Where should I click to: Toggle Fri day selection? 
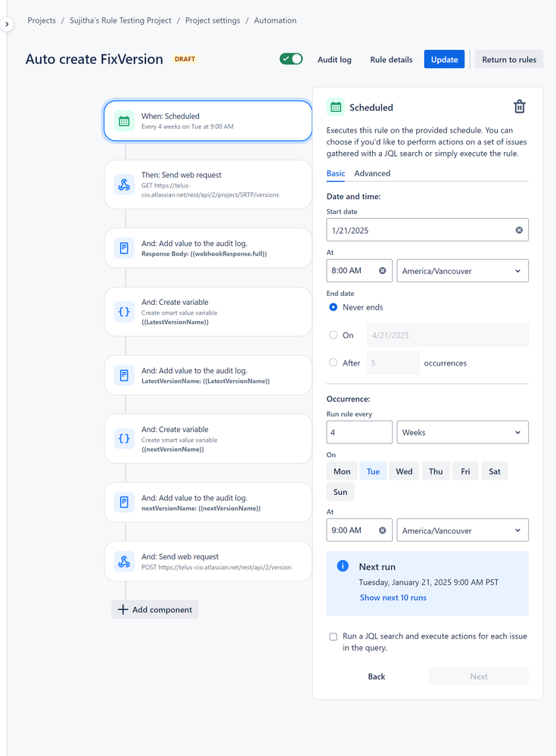pos(465,471)
